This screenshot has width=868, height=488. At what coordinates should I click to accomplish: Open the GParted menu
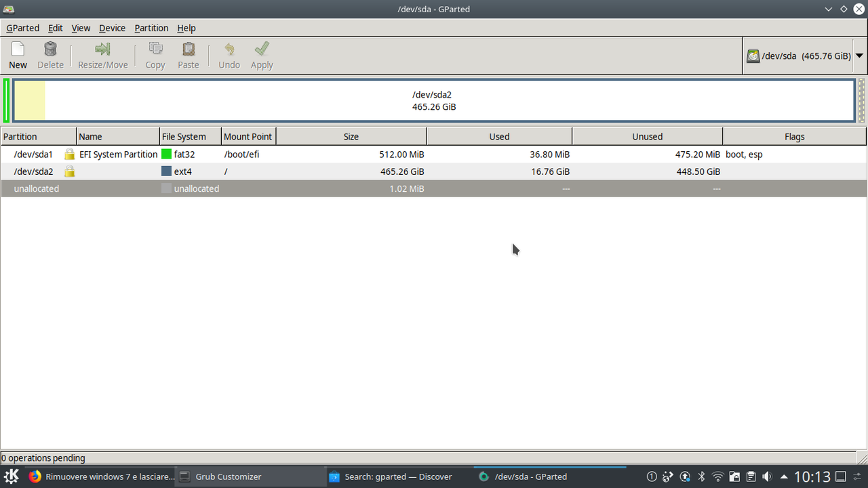pyautogui.click(x=23, y=28)
